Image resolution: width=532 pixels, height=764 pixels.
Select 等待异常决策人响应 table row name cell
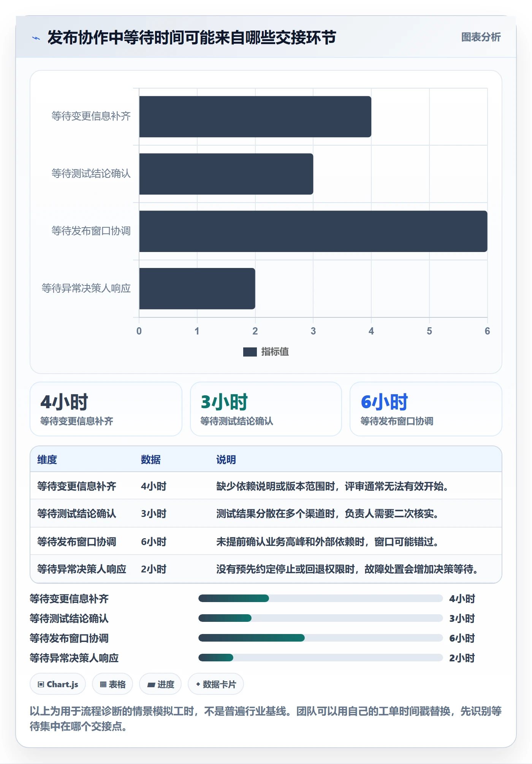point(82,569)
